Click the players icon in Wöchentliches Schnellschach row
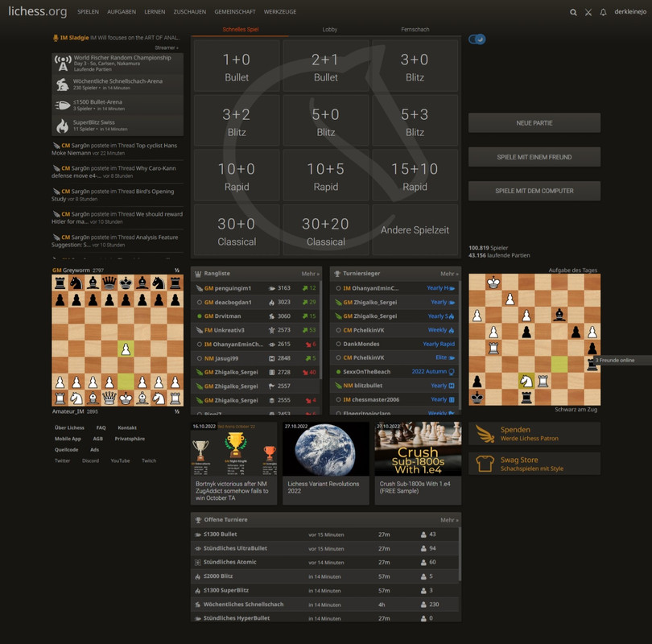This screenshot has width=652, height=644. [x=423, y=605]
